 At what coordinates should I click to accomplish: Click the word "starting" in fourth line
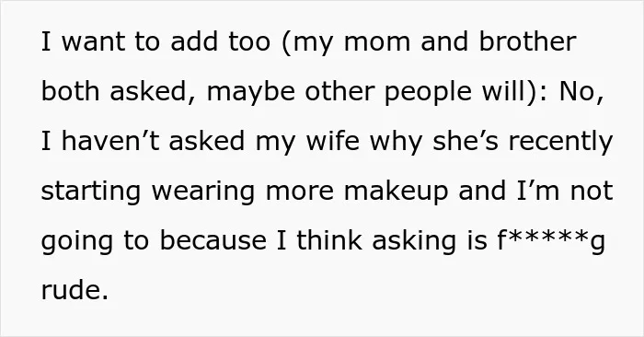91,192
